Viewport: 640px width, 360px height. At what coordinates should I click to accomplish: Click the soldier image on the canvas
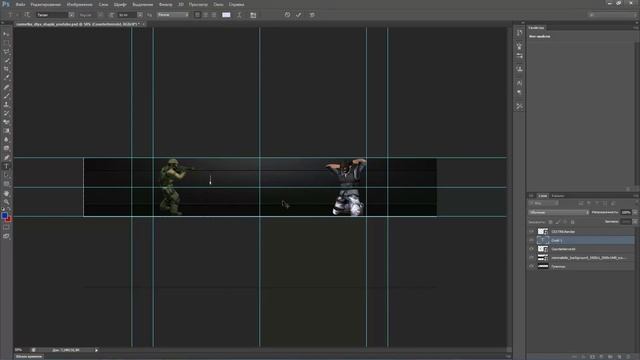173,186
